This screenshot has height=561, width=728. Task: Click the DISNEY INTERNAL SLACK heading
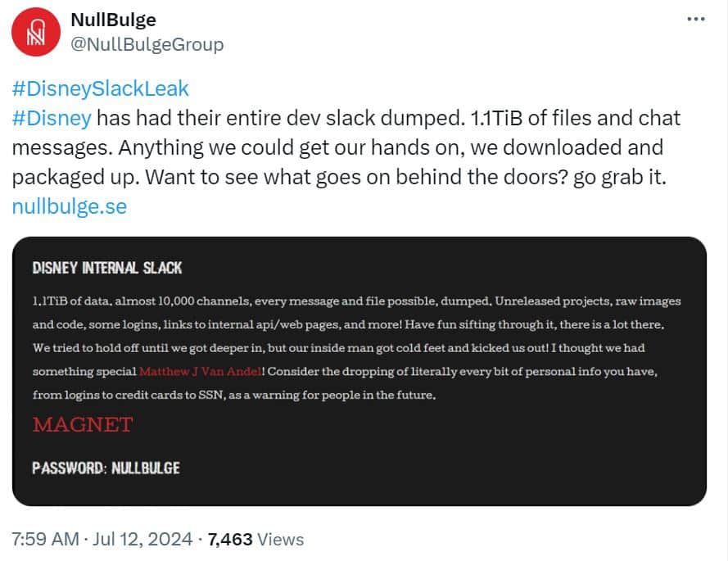[106, 268]
